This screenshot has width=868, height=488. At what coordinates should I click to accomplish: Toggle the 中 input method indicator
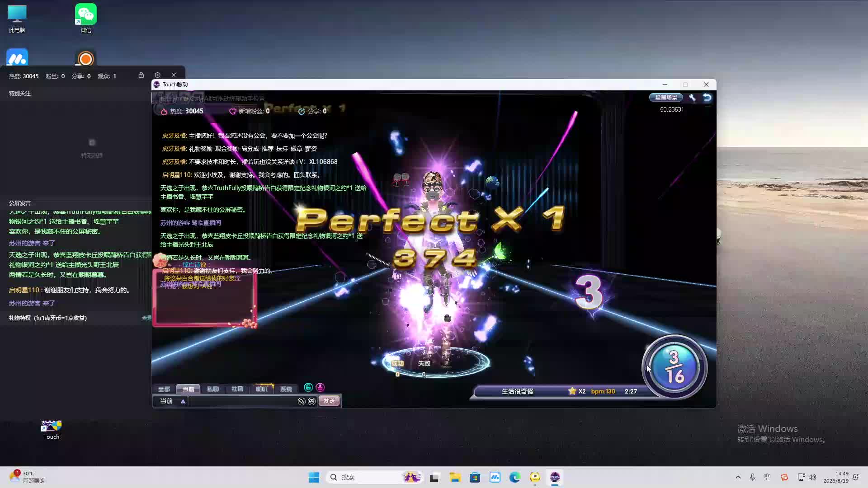pyautogui.click(x=767, y=477)
